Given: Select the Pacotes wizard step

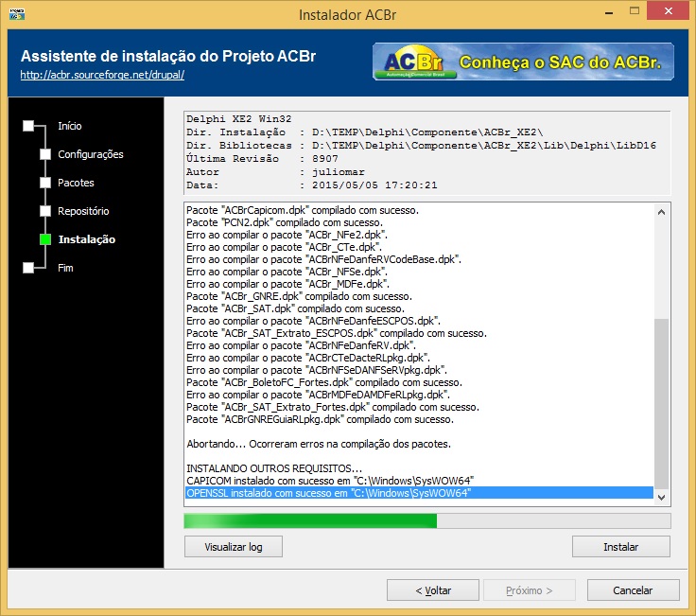Looking at the screenshot, I should click(76, 183).
